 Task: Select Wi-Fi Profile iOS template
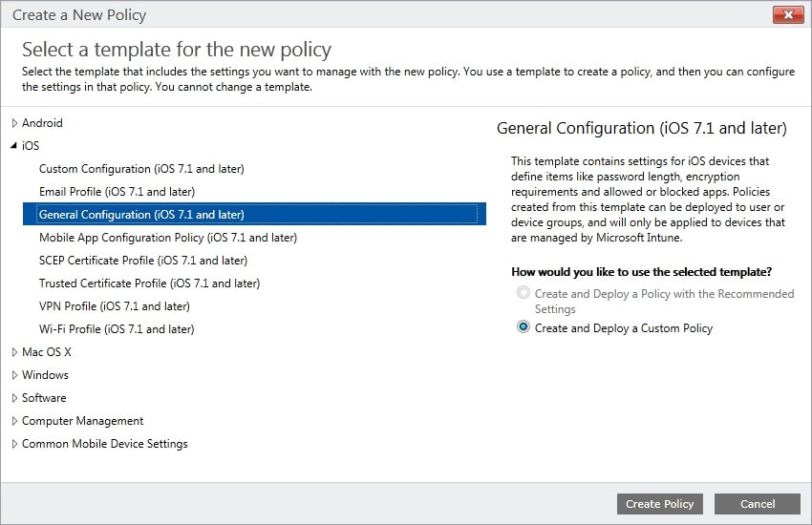[116, 329]
